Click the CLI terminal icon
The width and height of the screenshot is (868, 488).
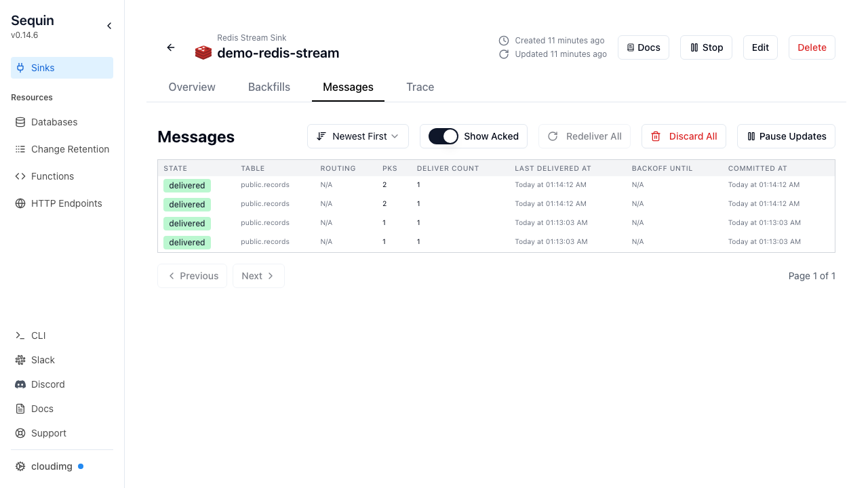tap(20, 335)
